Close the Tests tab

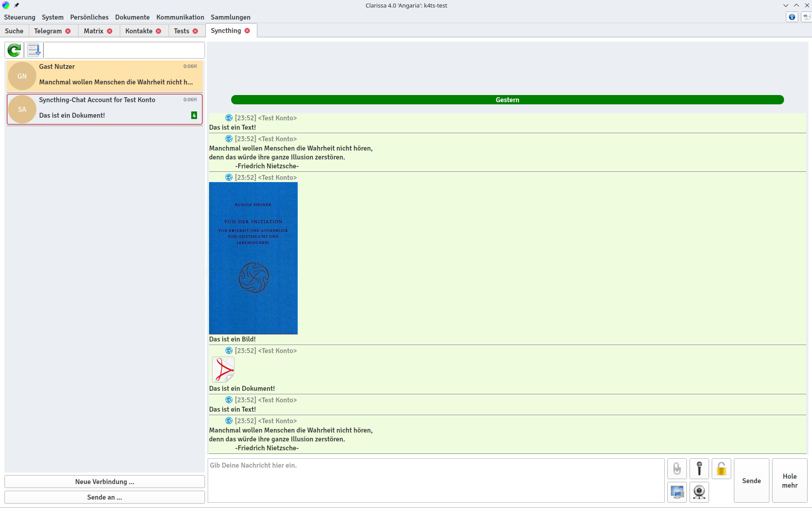pyautogui.click(x=195, y=31)
